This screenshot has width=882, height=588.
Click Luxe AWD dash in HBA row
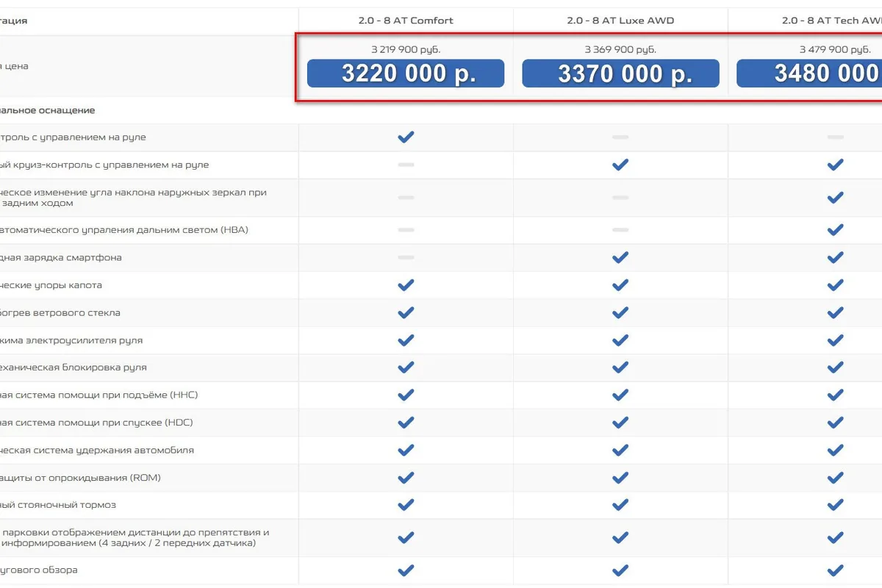click(x=620, y=230)
